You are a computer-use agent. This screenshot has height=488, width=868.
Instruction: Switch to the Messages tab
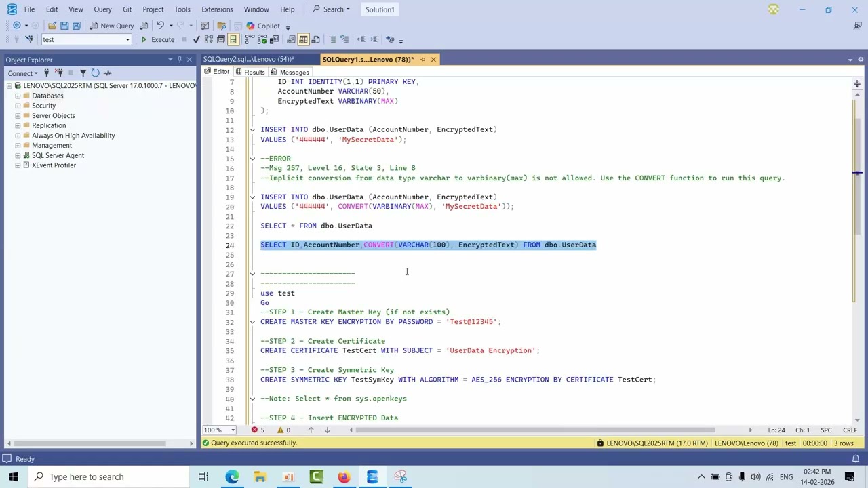pos(290,72)
